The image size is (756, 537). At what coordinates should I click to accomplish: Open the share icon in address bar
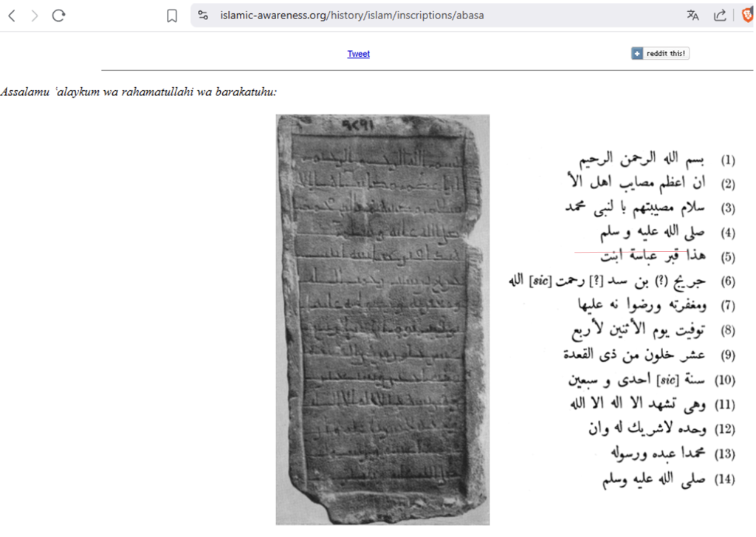point(720,16)
